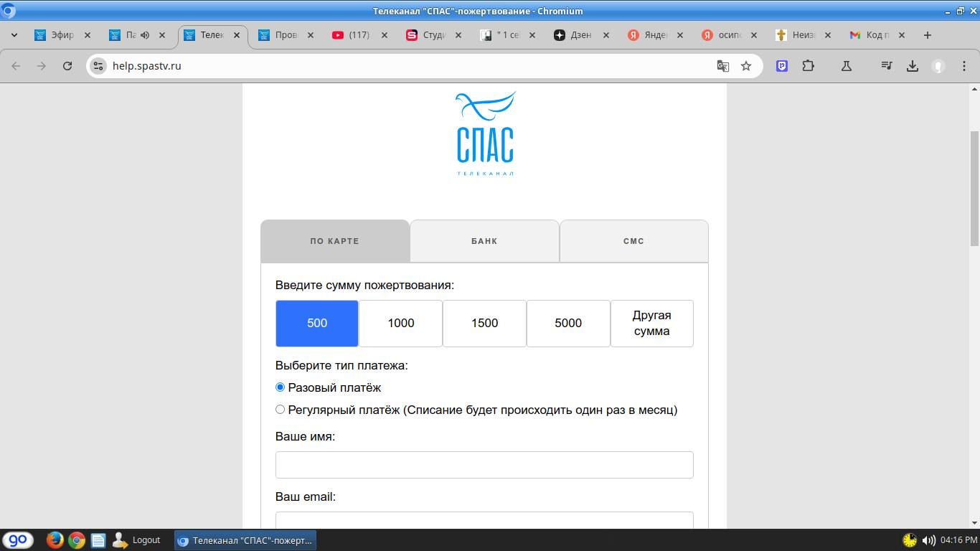
Task: Mute the audio-playing tab speaker icon
Action: [x=144, y=35]
